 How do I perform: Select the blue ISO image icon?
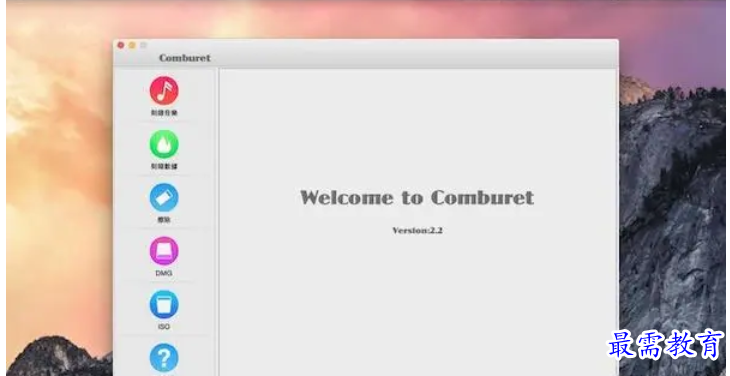164,305
